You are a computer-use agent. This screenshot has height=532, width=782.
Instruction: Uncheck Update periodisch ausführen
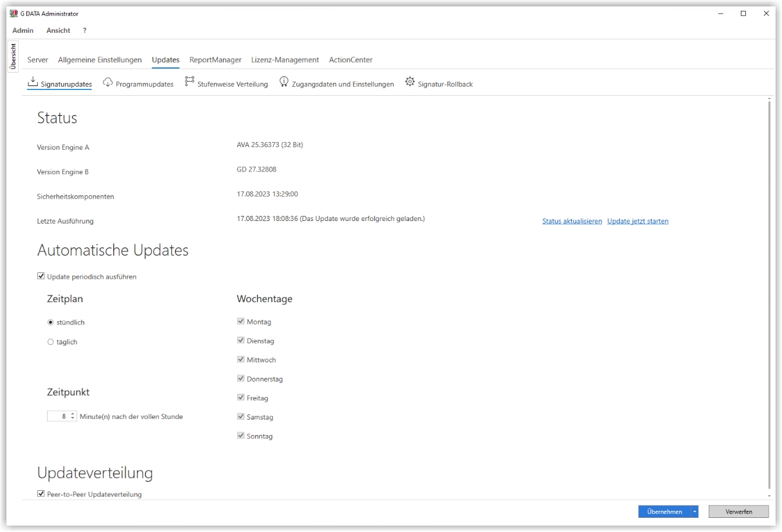[41, 277]
